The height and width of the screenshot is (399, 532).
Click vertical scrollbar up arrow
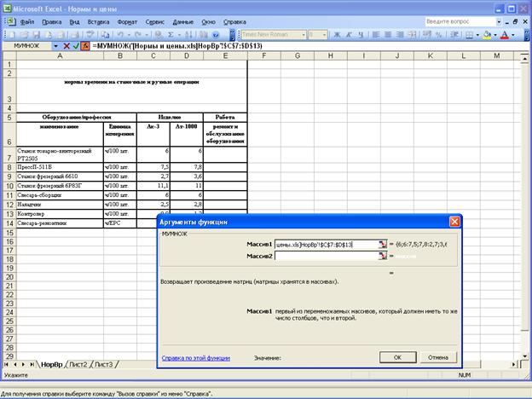click(525, 59)
